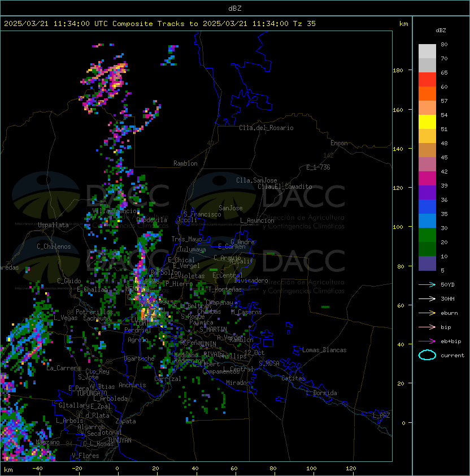Image resolution: width=470 pixels, height=476 pixels.
Task: Select the light blue 30-35 dBZ swatch
Action: (x=427, y=221)
